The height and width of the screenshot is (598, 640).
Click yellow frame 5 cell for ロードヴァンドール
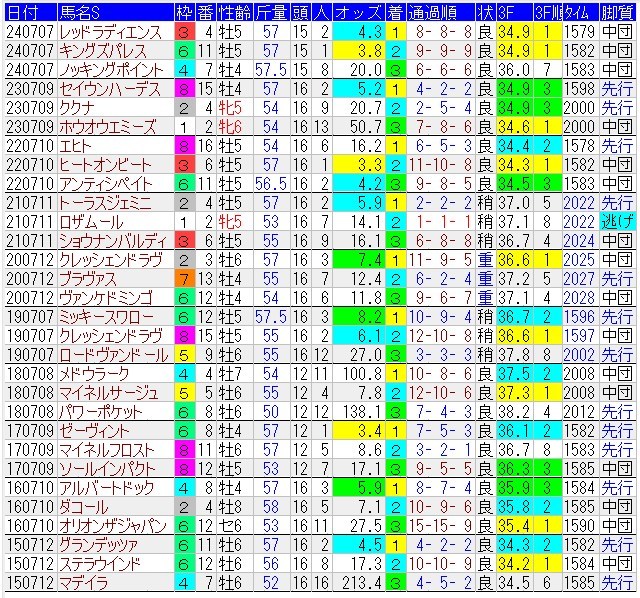coord(184,355)
